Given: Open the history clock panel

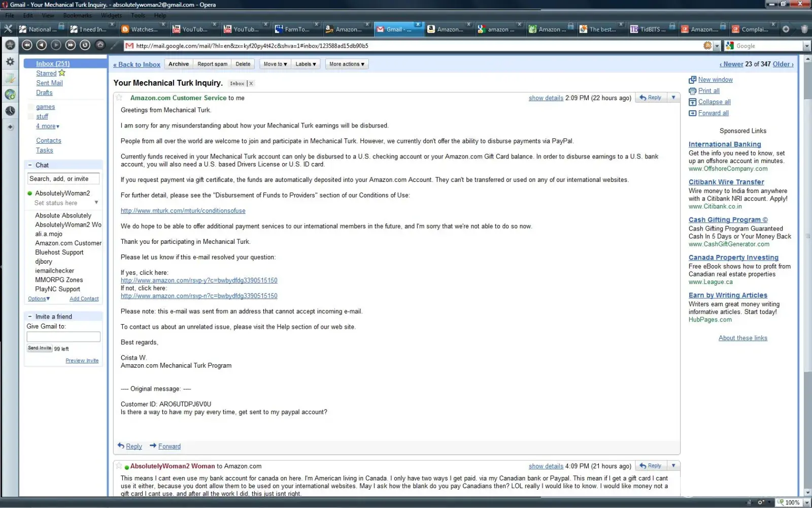Looking at the screenshot, I should pyautogui.click(x=10, y=111).
